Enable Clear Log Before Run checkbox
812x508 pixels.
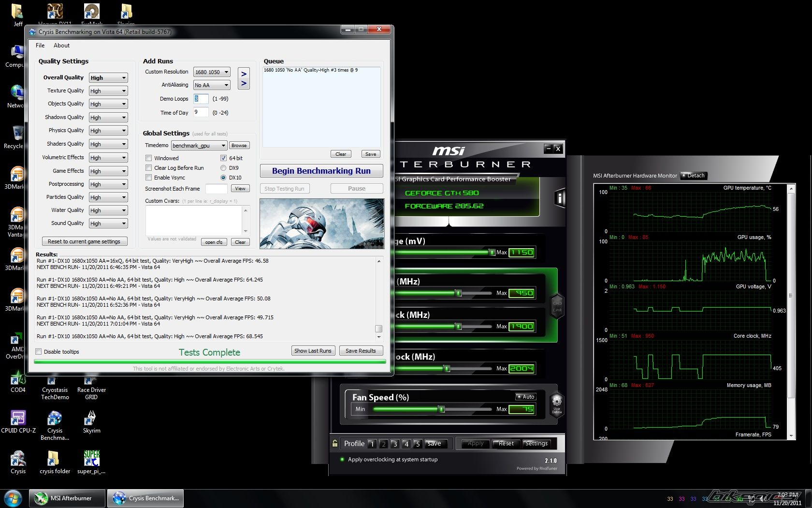click(149, 168)
